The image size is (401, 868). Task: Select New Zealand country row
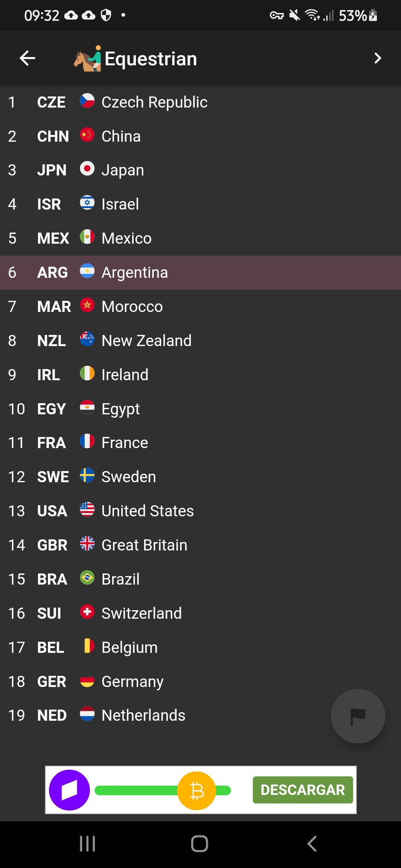tap(200, 341)
